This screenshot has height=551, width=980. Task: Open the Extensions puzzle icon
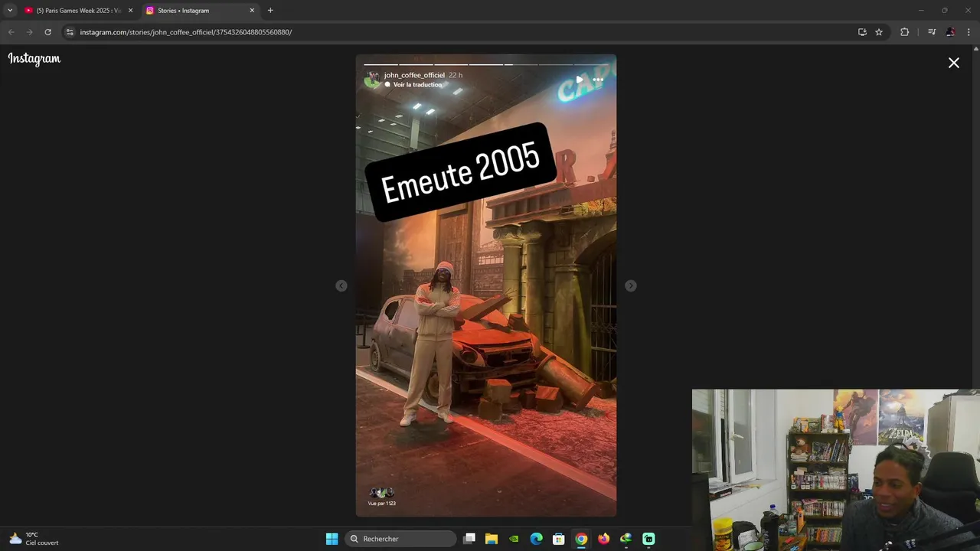pos(904,32)
